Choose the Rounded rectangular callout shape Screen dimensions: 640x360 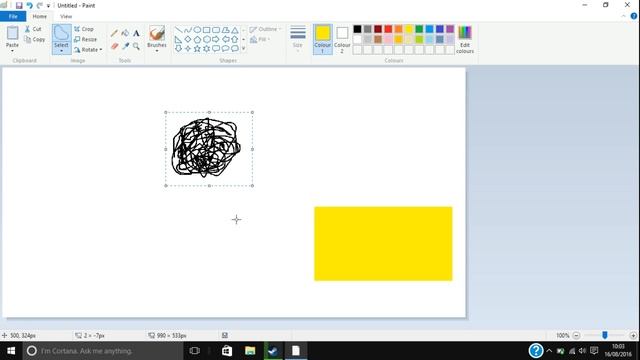click(216, 49)
